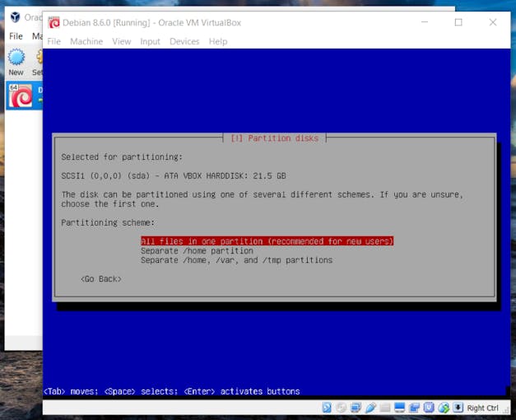Click the resize grip in the VM status bar
This screenshot has width=516, height=420.
click(x=506, y=409)
